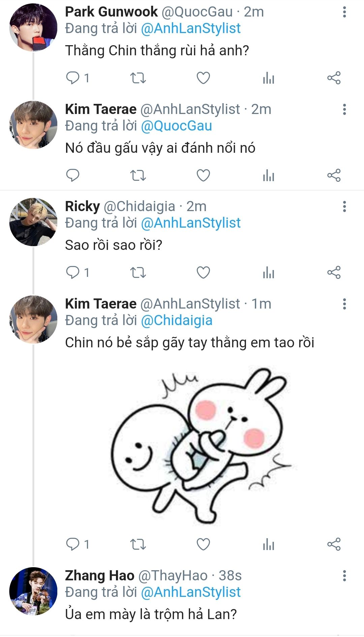
Task: Open more options on Ricky's tweet
Action: coord(344,207)
